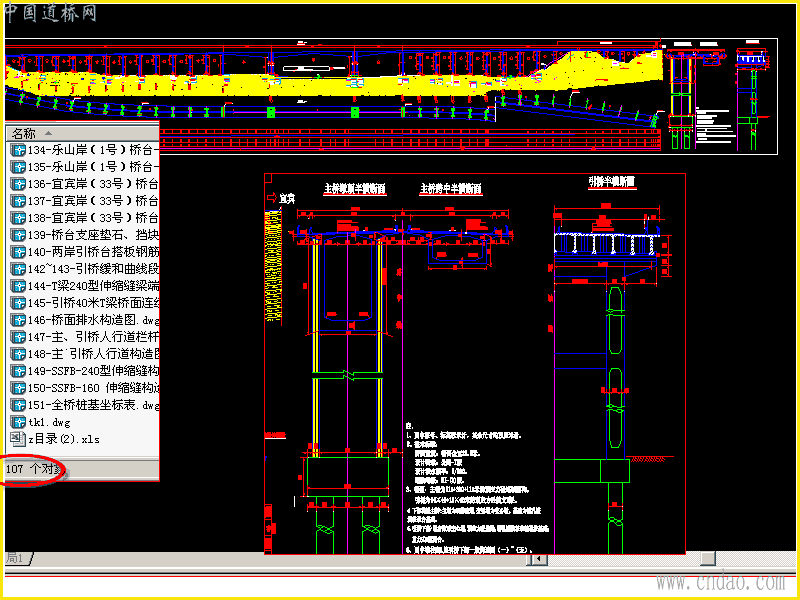
Task: Open the www.cndao.com link
Action: pos(721,582)
